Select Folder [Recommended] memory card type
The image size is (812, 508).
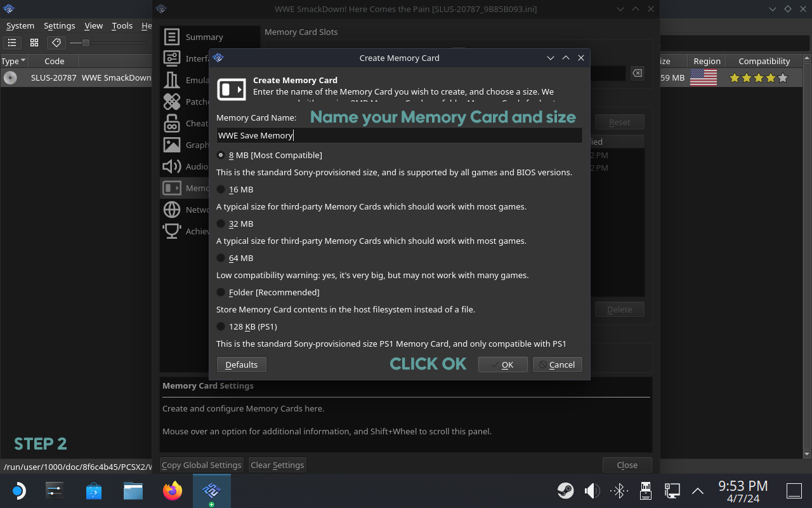point(221,292)
